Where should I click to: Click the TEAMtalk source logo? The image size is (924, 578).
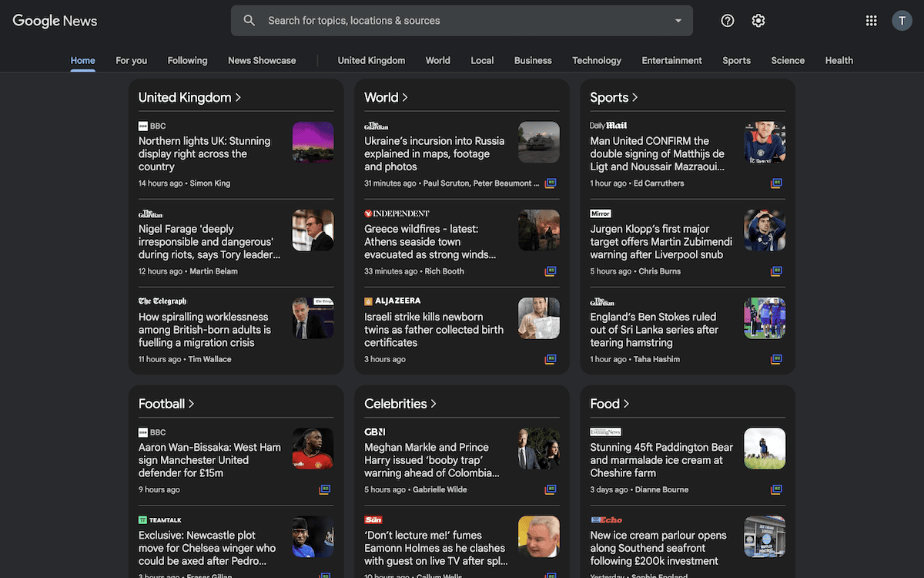[160, 520]
